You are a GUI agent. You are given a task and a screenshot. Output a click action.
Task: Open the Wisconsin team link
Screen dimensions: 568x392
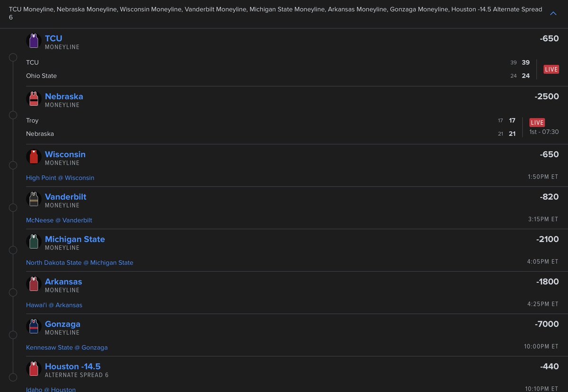[x=65, y=154]
